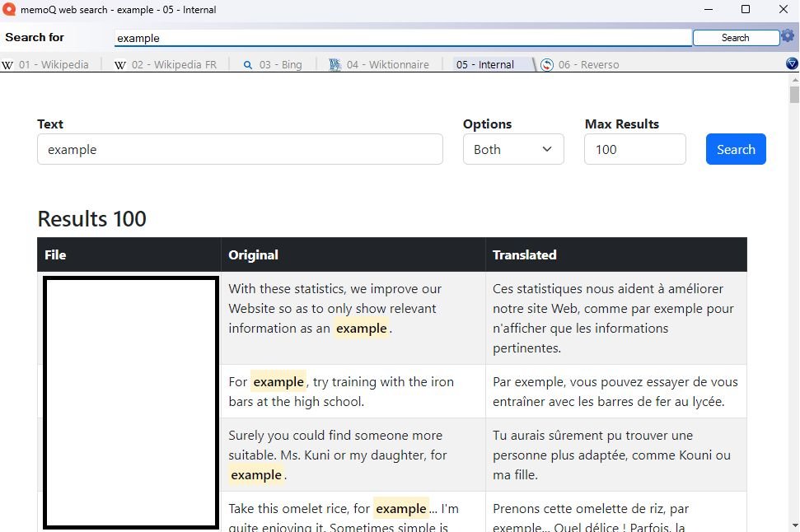Click the Max Results field showing 100
Image resolution: width=800 pixels, height=532 pixels.
click(x=634, y=149)
